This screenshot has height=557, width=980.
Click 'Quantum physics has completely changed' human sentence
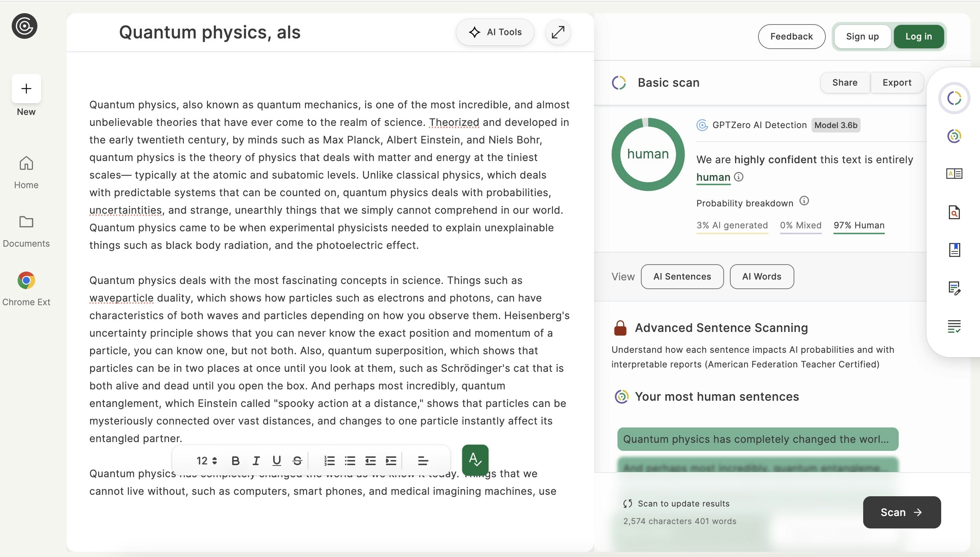[x=758, y=439]
